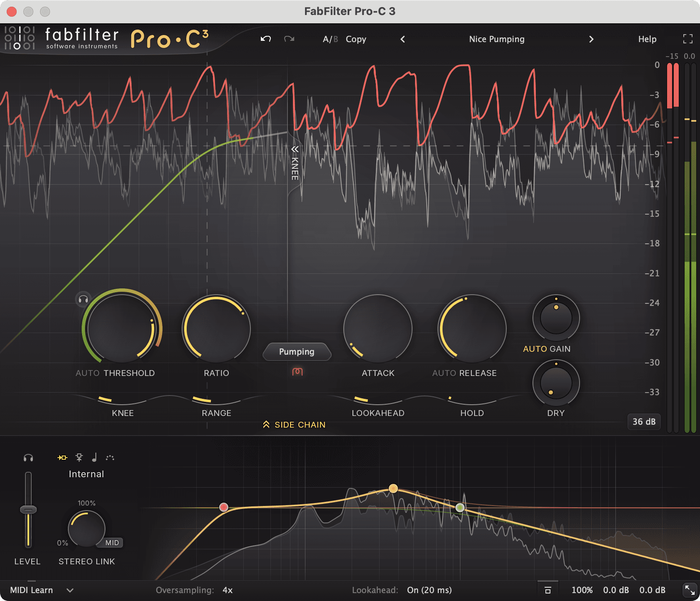Viewport: 700px width, 601px height.
Task: Select the red low-cut EQ band node
Action: tap(224, 507)
